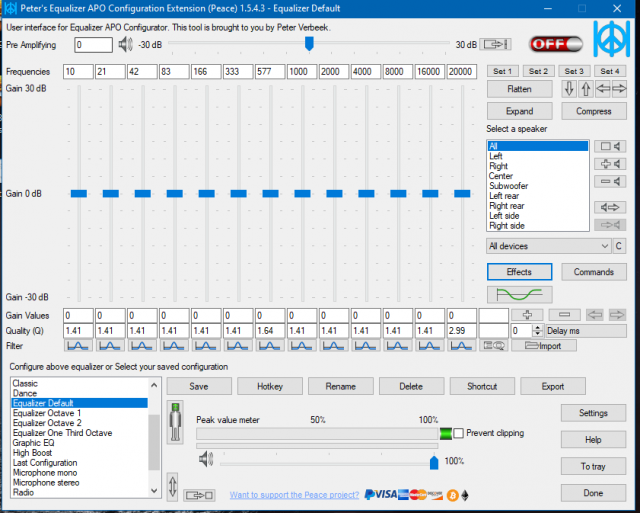Click the filter type icon under 1000 Hz
The height and width of the screenshot is (513, 640).
[x=303, y=346]
